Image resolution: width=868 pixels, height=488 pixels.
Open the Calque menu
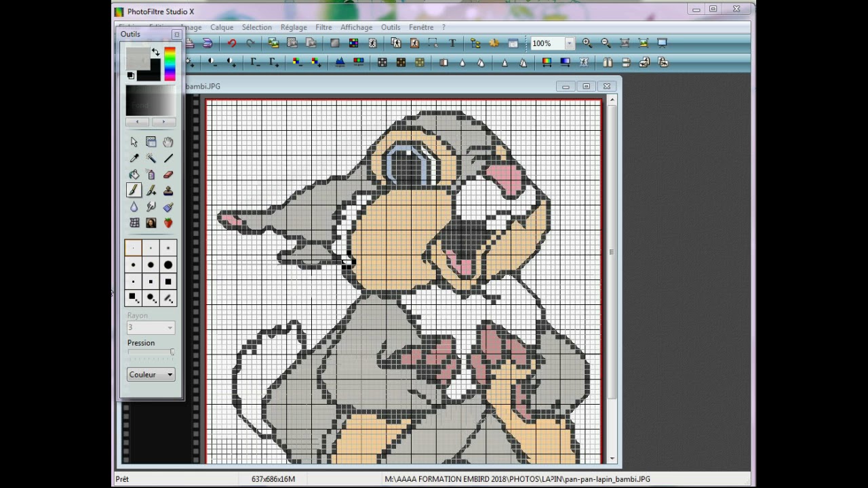point(222,27)
